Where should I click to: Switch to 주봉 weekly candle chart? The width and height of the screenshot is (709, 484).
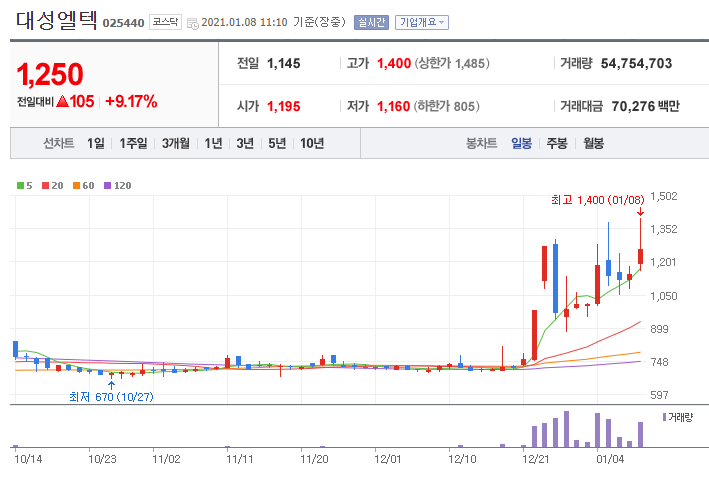[557, 143]
